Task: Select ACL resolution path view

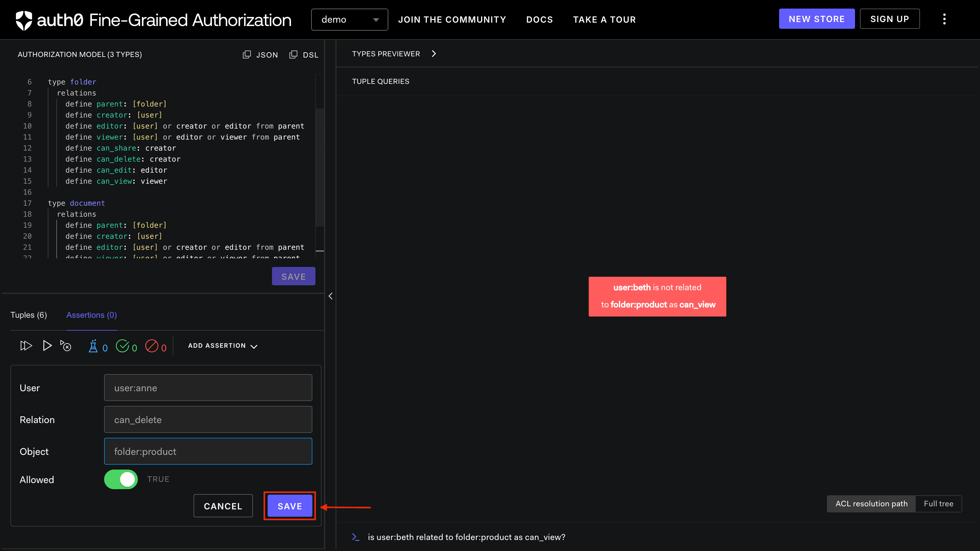Action: 871,504
